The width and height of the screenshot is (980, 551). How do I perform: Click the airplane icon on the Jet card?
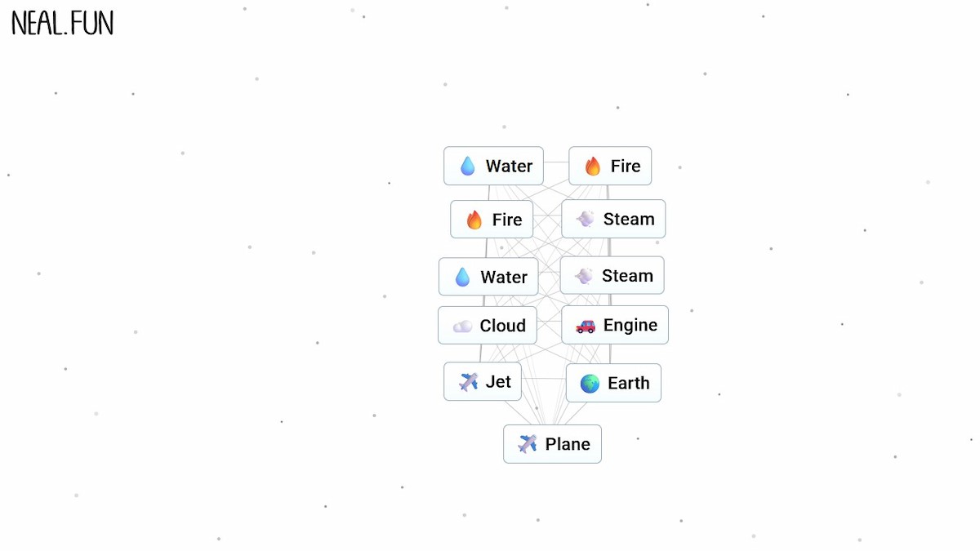coord(469,382)
